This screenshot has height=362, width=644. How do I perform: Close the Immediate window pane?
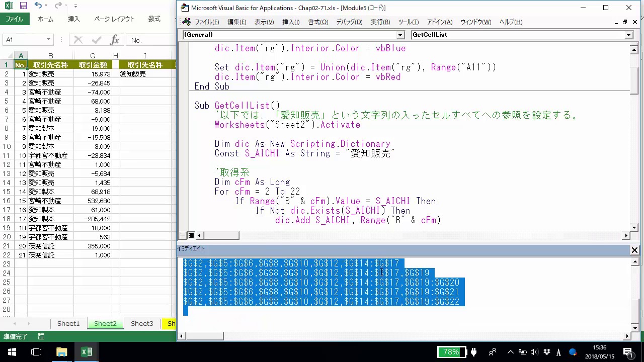coord(634,250)
